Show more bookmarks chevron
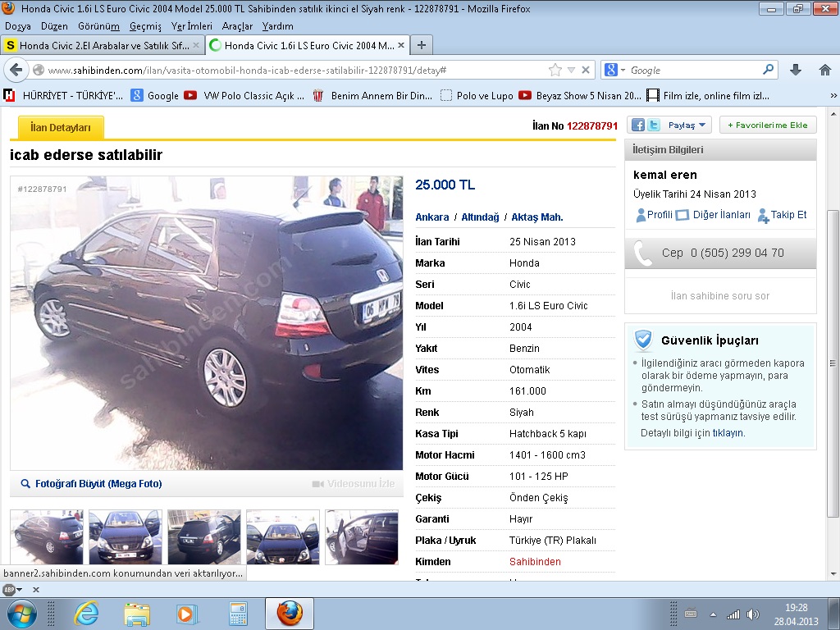 (833, 96)
